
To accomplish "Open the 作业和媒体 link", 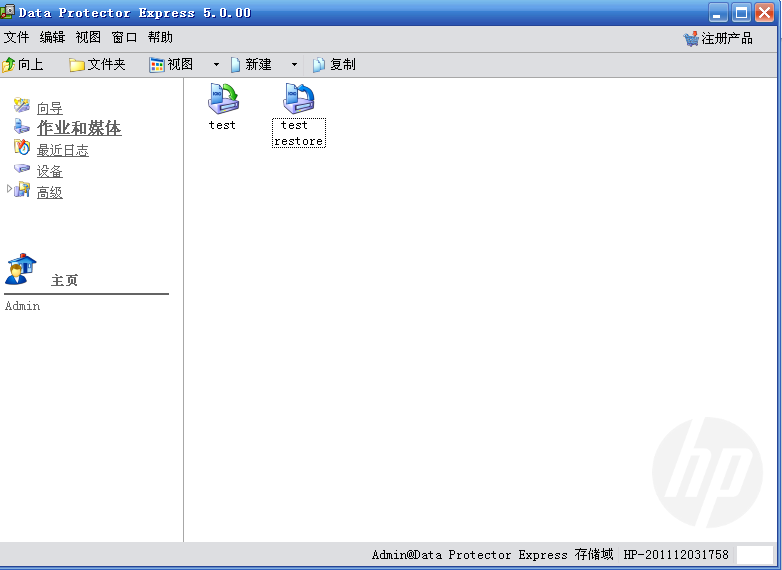I will [x=79, y=128].
